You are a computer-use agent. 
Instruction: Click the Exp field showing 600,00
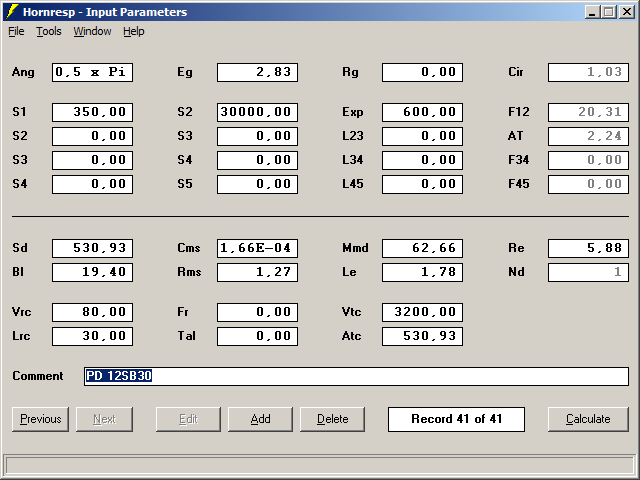(422, 112)
